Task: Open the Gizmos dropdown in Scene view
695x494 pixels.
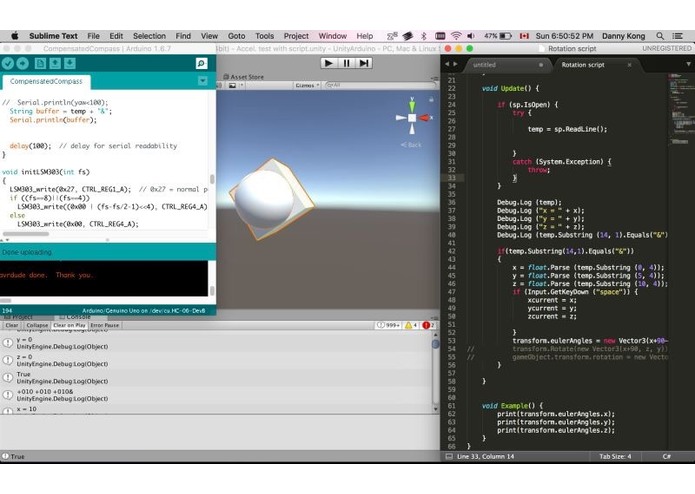Action: point(307,85)
